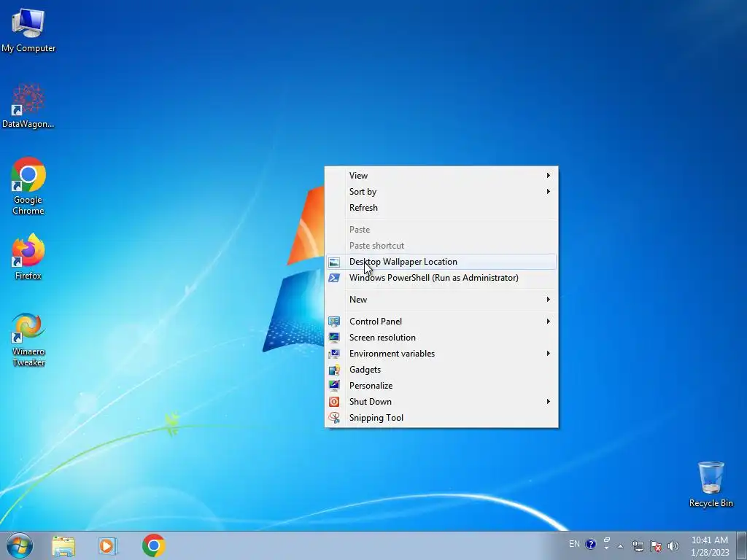Launch Windows Media Player from taskbar
The width and height of the screenshot is (747, 560).
point(108,545)
